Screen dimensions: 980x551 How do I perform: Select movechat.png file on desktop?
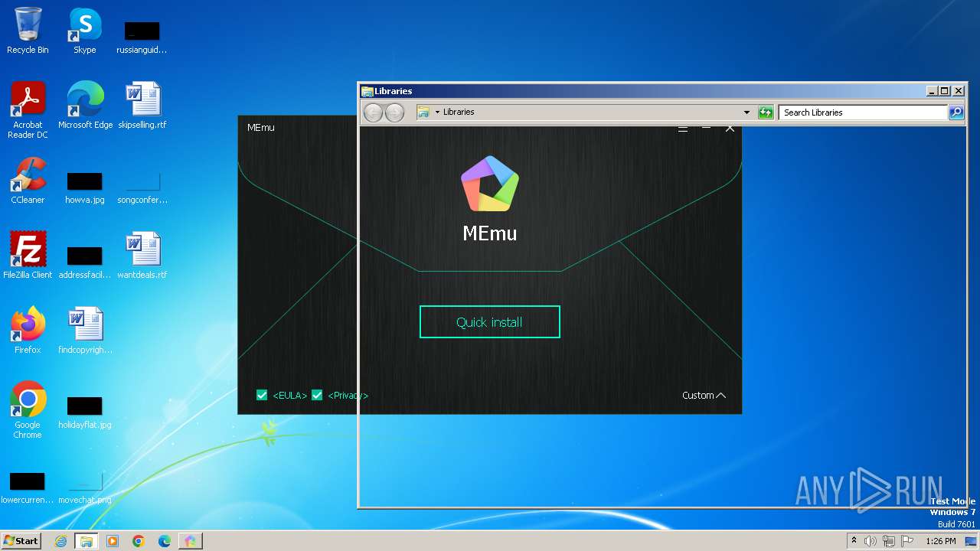(x=85, y=487)
